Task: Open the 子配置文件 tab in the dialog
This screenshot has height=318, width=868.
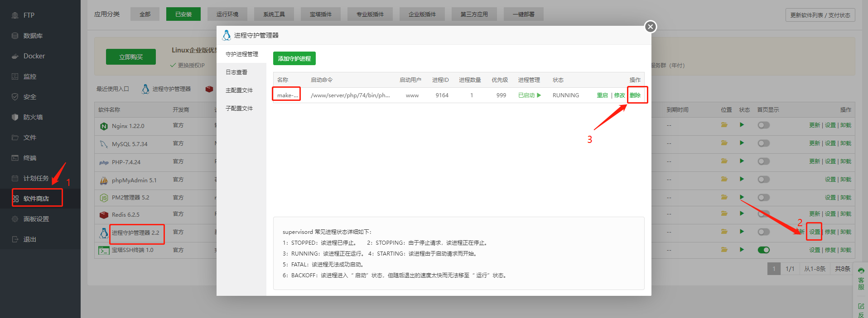Action: (241, 109)
